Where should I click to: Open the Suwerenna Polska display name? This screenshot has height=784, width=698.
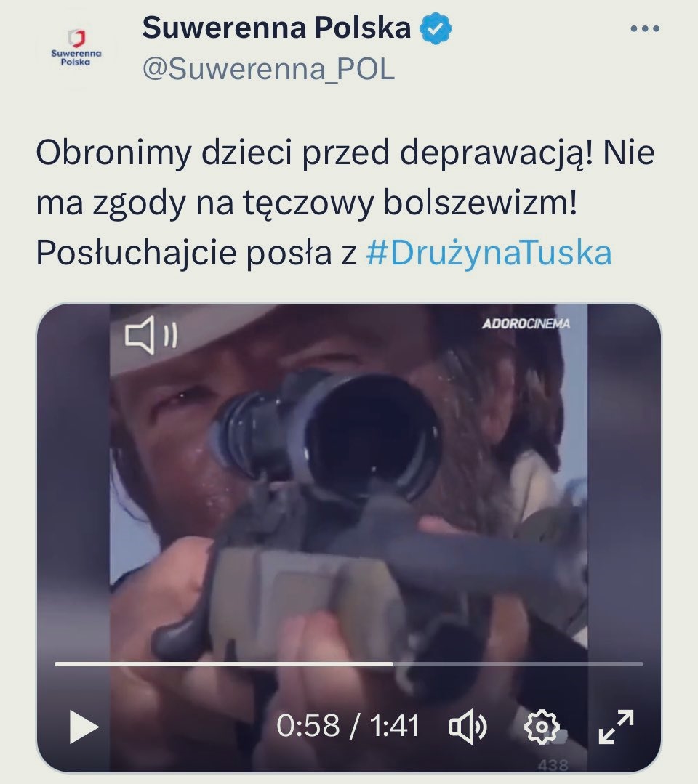coord(276,28)
